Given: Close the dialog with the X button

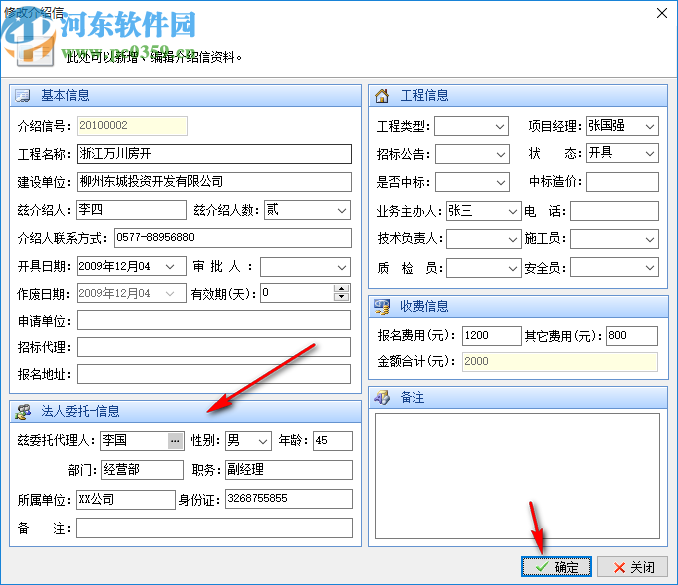Looking at the screenshot, I should [662, 13].
